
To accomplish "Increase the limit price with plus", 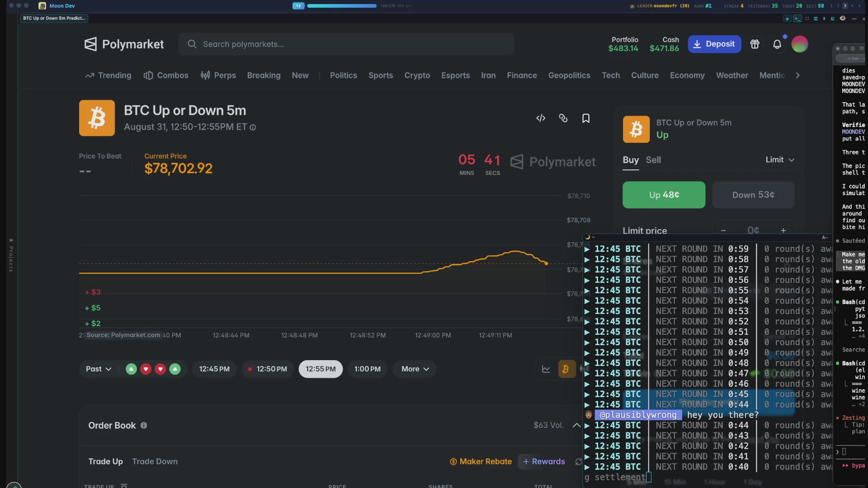I will point(783,230).
